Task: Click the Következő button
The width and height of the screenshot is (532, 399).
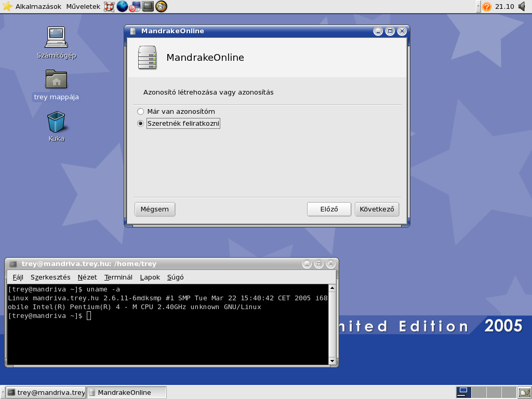Action: (x=377, y=209)
